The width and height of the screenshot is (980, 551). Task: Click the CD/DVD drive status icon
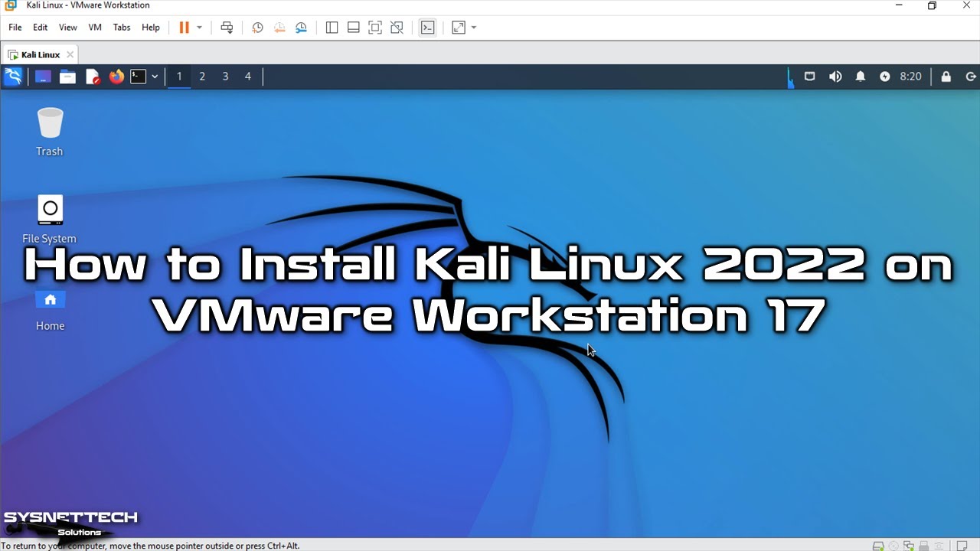pyautogui.click(x=894, y=546)
